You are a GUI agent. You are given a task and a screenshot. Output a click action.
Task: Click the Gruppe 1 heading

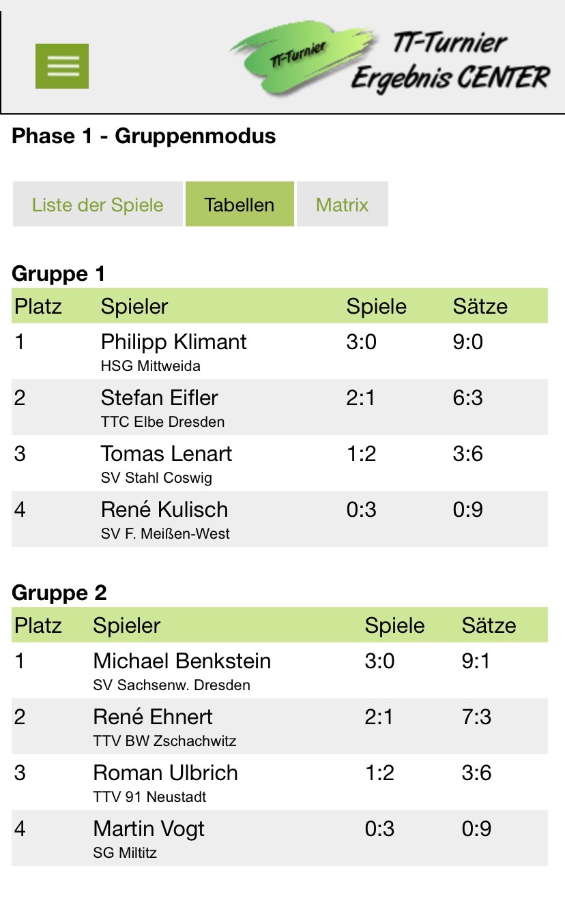click(x=59, y=274)
